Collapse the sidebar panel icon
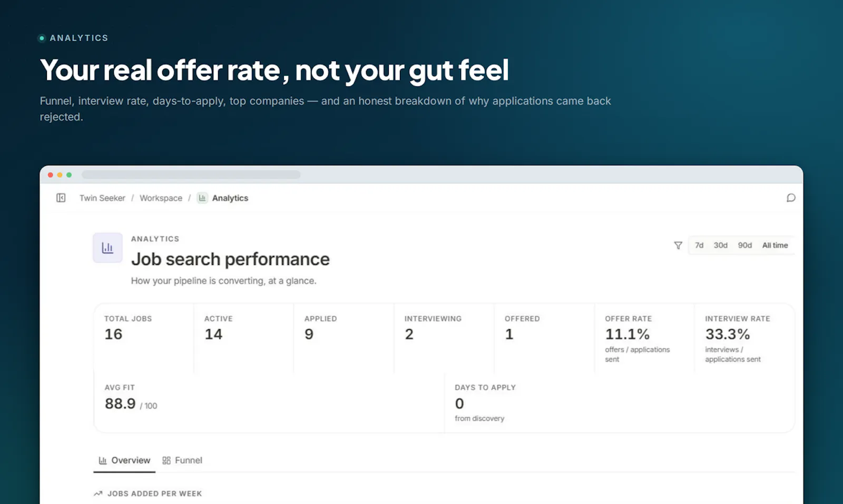This screenshot has width=843, height=504. [x=61, y=198]
